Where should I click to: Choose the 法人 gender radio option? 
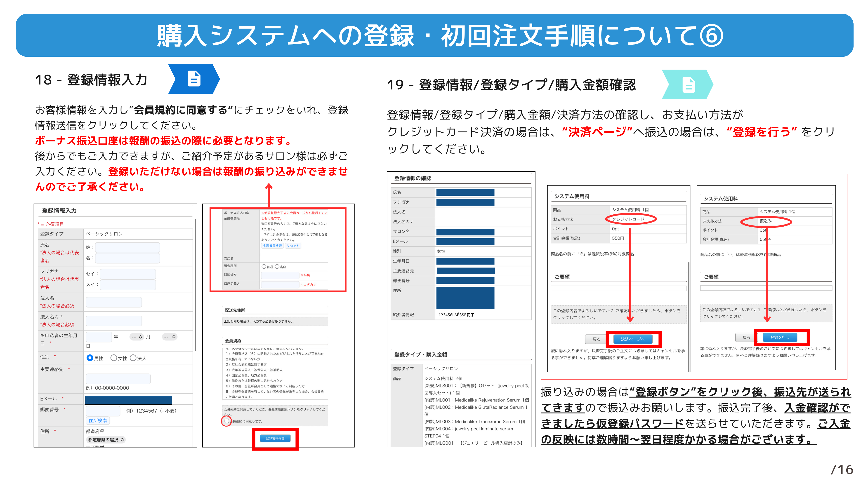click(133, 358)
